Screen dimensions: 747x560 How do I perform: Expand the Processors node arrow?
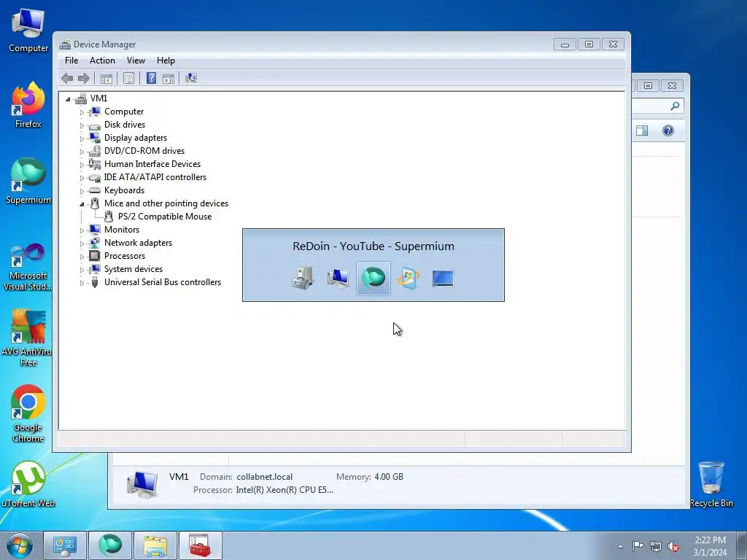tap(82, 257)
